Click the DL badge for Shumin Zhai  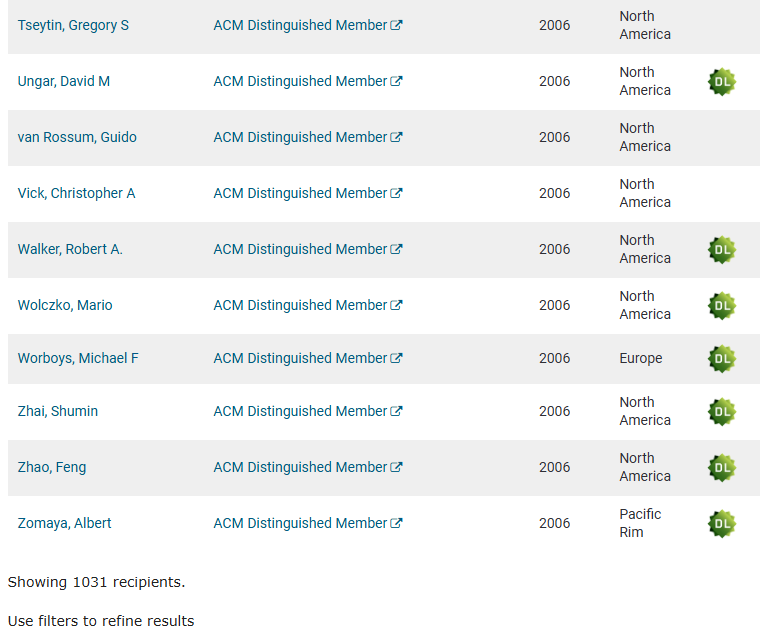coord(721,412)
